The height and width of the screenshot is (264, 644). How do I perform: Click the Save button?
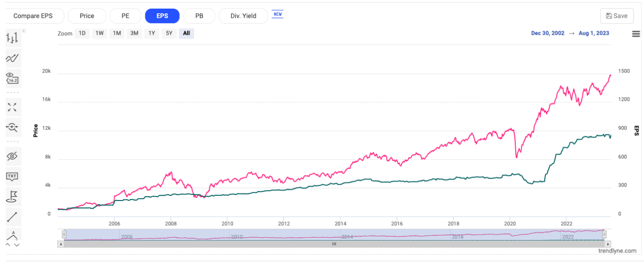(x=617, y=16)
